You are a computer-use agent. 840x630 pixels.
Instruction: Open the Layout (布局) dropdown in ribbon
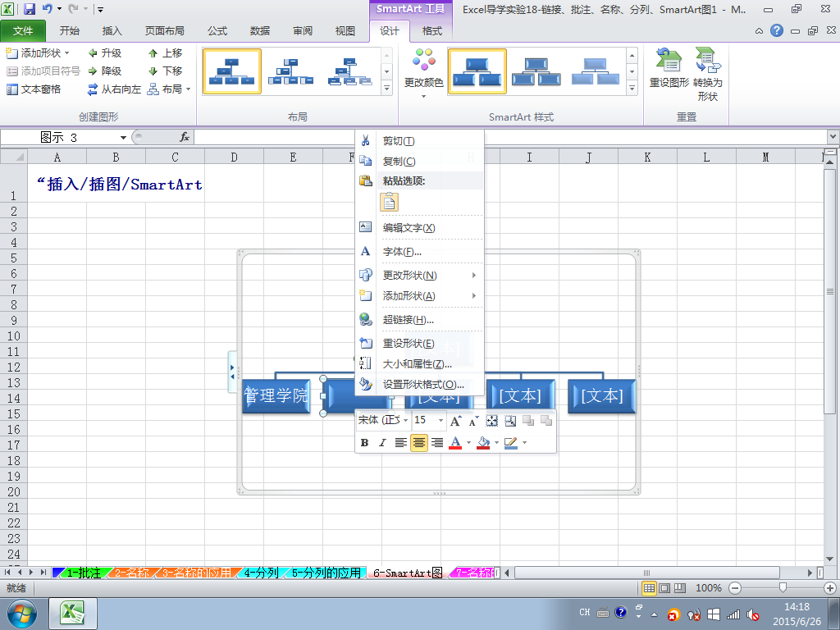pyautogui.click(x=169, y=89)
